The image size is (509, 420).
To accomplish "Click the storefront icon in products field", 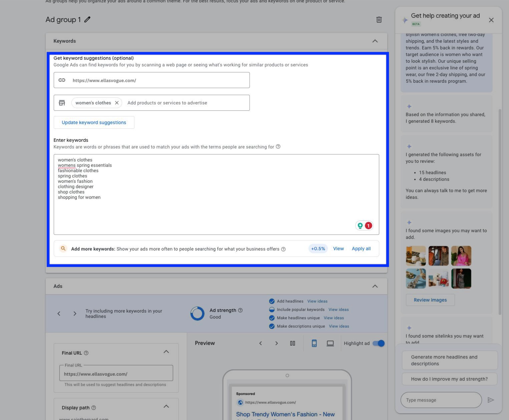I will (62, 103).
